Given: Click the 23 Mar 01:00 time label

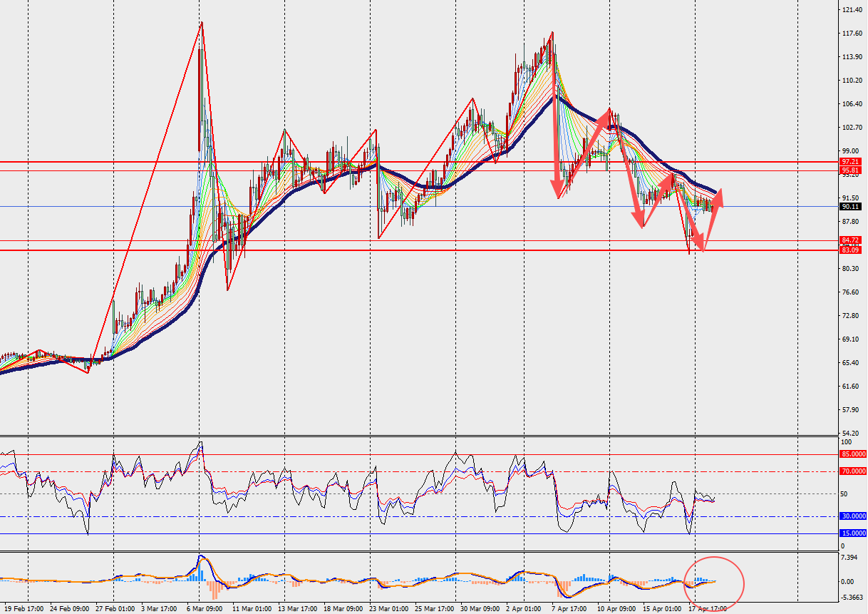Looking at the screenshot, I should pyautogui.click(x=388, y=609).
